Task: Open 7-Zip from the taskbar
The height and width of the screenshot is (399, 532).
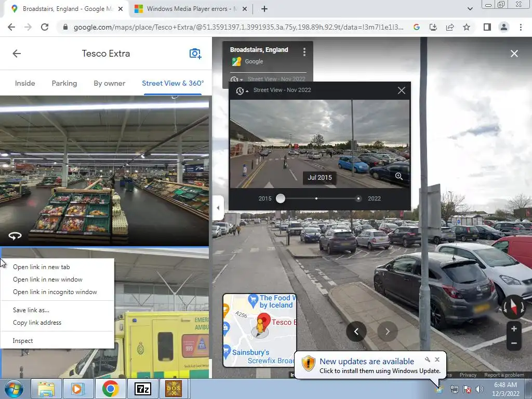Action: [x=142, y=389]
